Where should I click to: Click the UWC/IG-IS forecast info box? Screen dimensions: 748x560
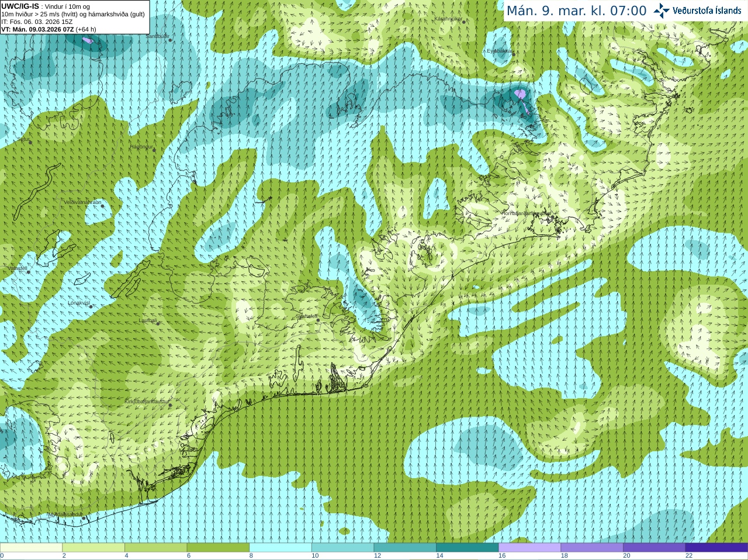click(x=75, y=17)
